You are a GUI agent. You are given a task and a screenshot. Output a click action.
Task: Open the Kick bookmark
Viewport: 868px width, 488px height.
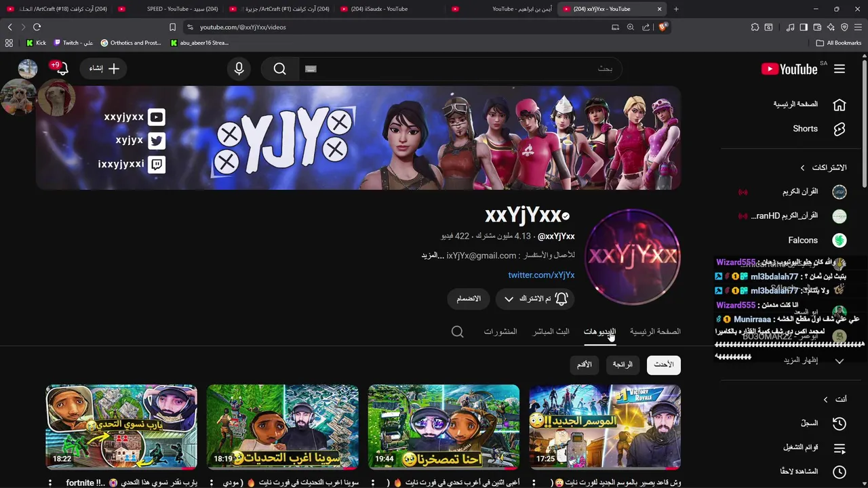tap(36, 43)
